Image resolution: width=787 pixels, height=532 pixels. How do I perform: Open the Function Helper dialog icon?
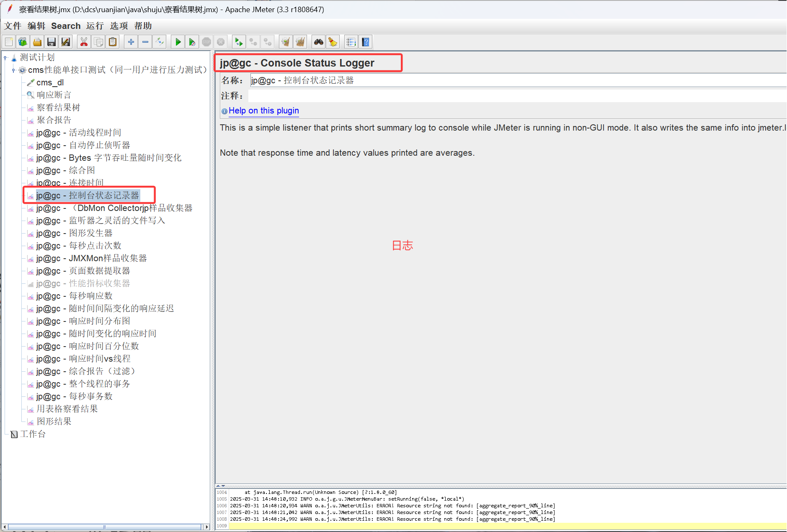(351, 42)
